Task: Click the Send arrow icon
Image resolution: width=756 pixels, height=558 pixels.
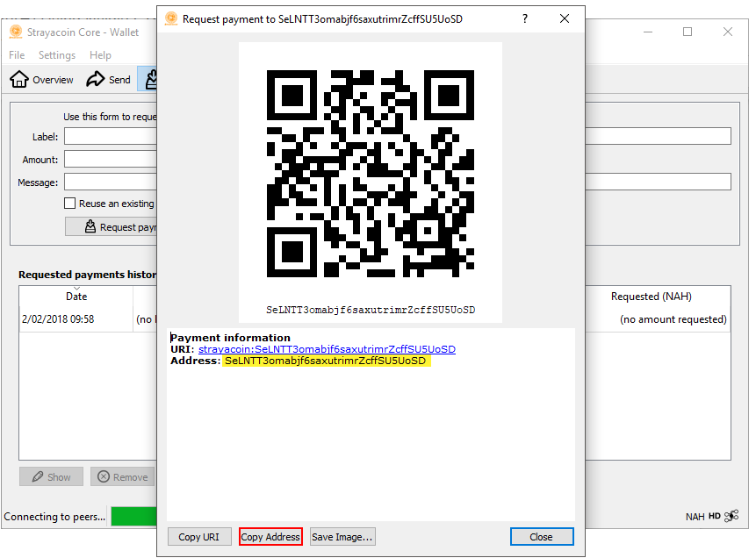Action: coord(96,79)
